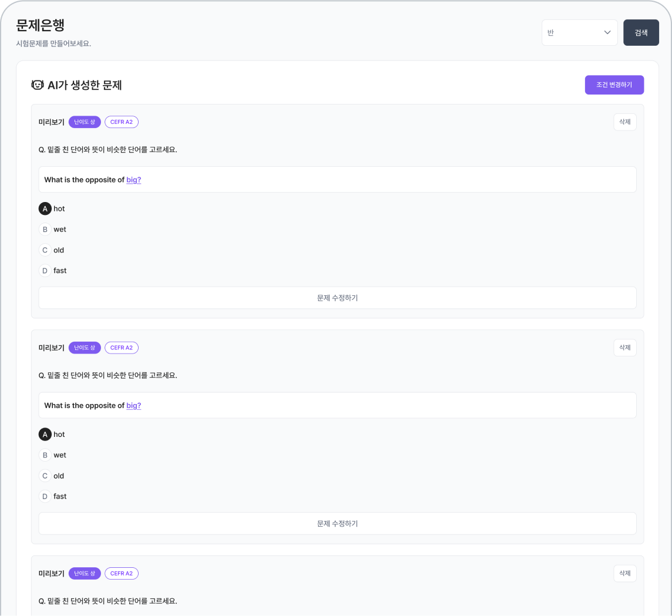Click 문제 수정하기 in the second question
Viewport: 672px width, 616px height.
337,523
